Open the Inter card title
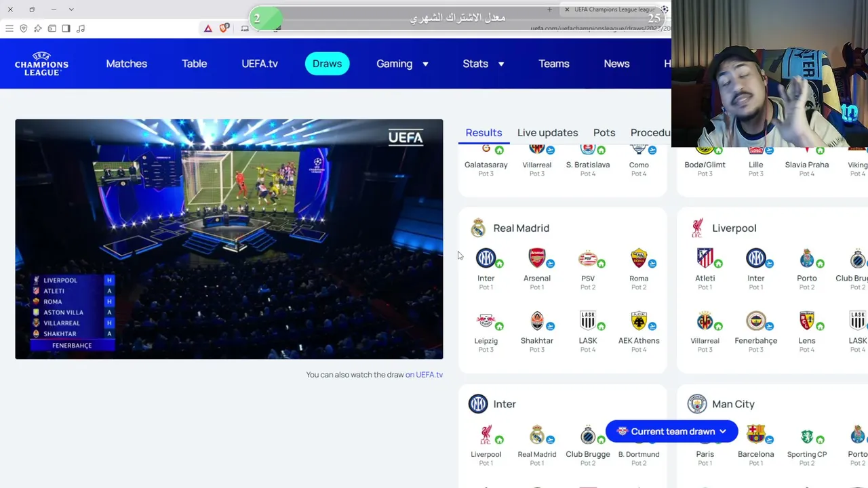 pos(505,404)
